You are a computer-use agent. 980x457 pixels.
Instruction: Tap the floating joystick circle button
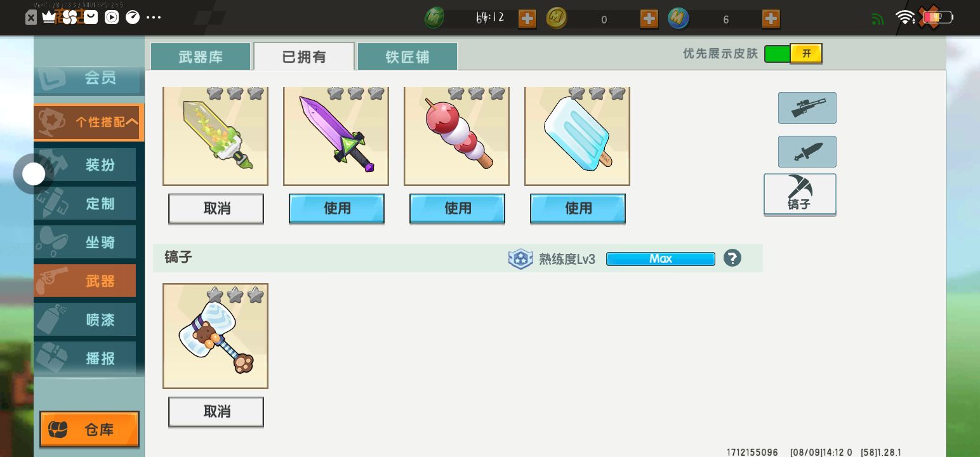tap(34, 173)
